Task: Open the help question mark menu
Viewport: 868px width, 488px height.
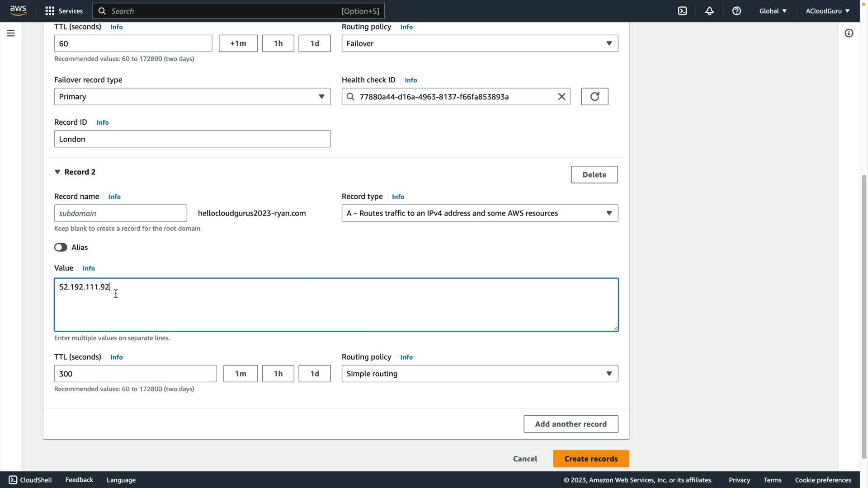Action: [x=736, y=11]
